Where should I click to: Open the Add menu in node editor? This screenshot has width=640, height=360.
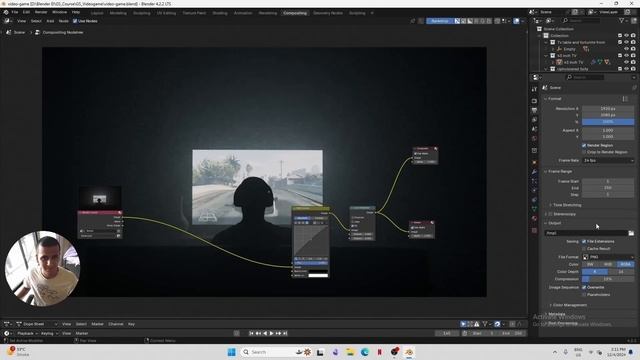click(50, 21)
